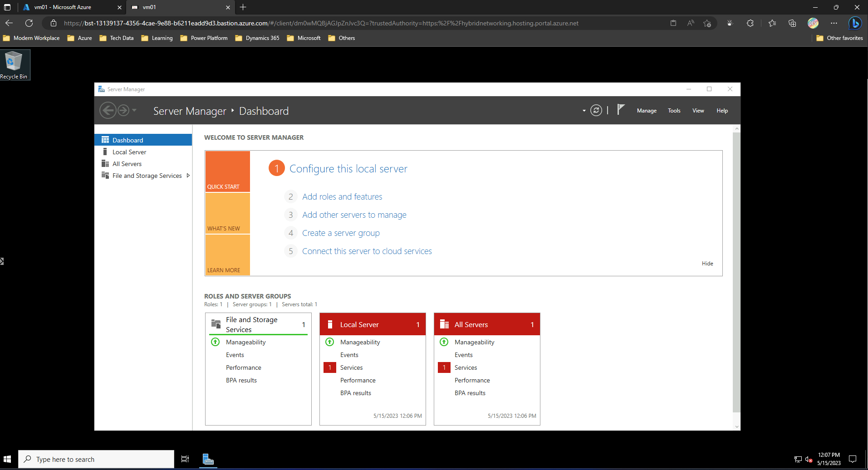
Task: Open Events in All Servers tile
Action: pos(464,355)
